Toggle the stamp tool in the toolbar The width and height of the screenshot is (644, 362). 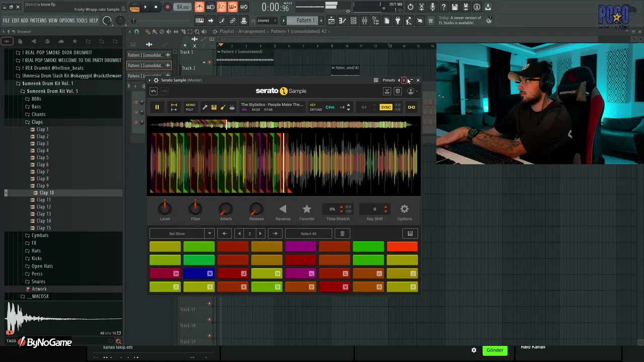[244, 21]
